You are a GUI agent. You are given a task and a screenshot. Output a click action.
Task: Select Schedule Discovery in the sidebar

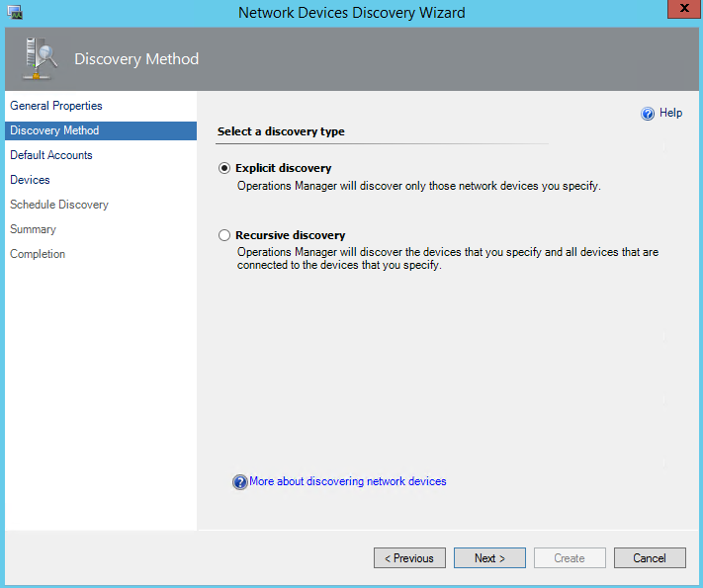coord(59,205)
